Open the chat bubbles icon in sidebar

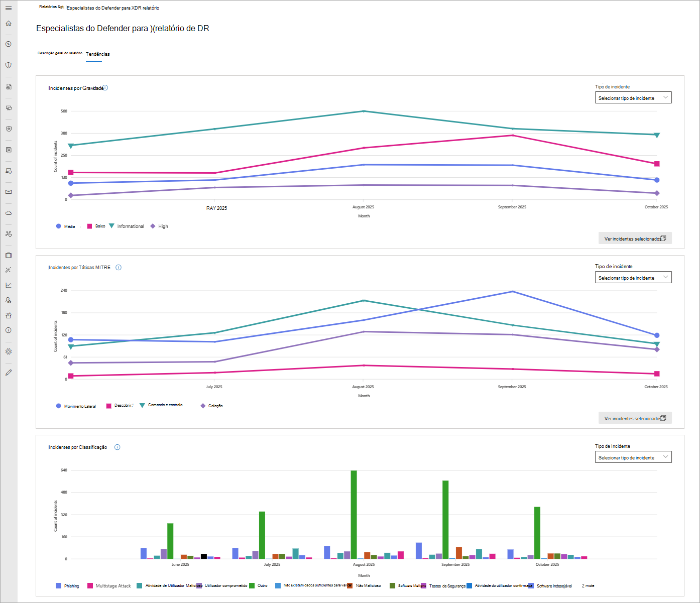click(9, 107)
